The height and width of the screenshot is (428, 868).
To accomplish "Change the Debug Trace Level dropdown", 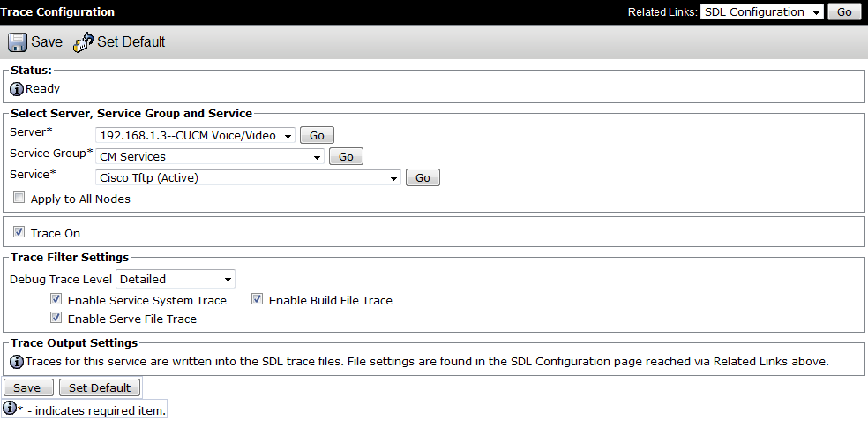I will tap(176, 279).
